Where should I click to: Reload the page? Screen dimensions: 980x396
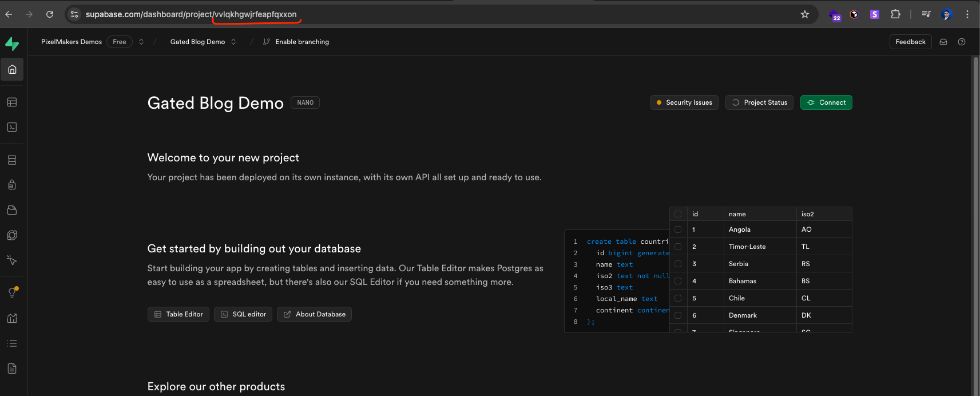click(50, 14)
